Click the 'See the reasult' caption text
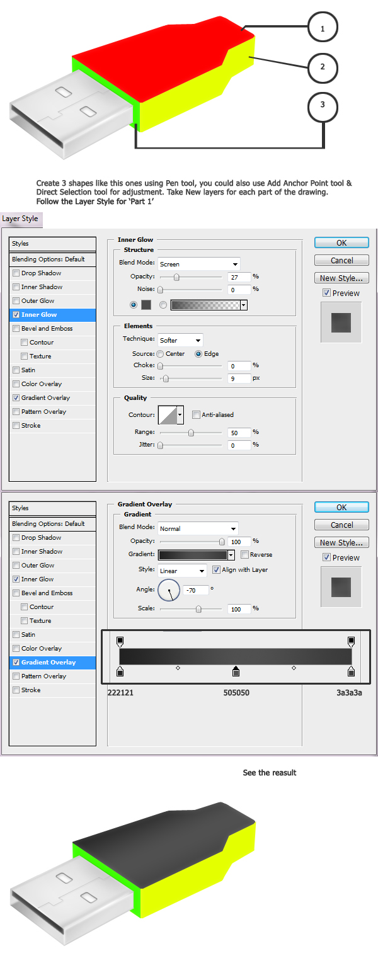 pos(270,773)
